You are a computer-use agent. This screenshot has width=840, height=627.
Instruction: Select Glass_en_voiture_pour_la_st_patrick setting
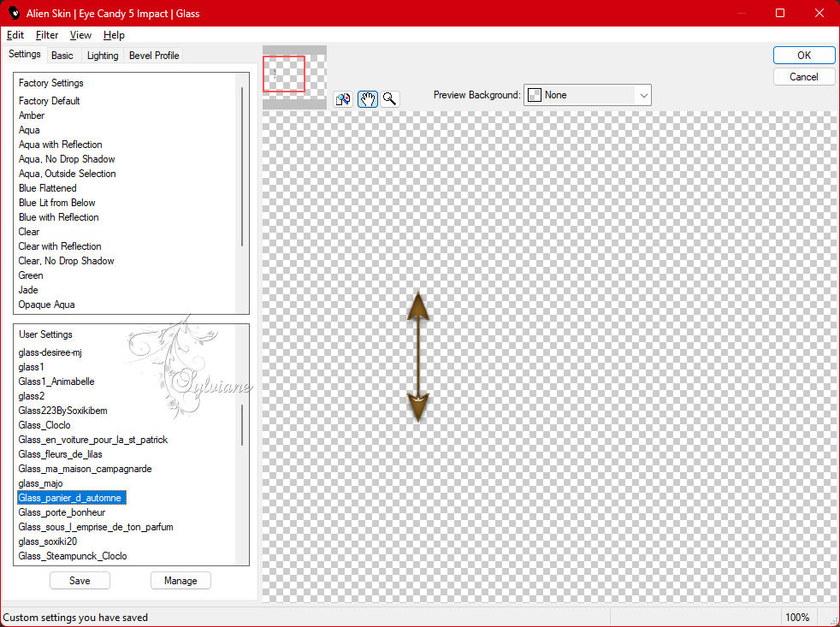point(93,440)
